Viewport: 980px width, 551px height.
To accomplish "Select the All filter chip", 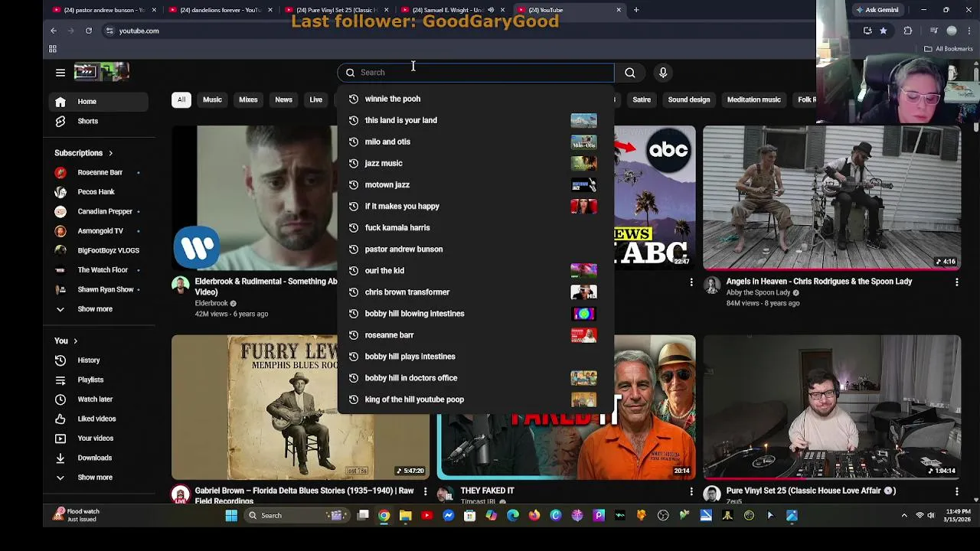I will (181, 99).
